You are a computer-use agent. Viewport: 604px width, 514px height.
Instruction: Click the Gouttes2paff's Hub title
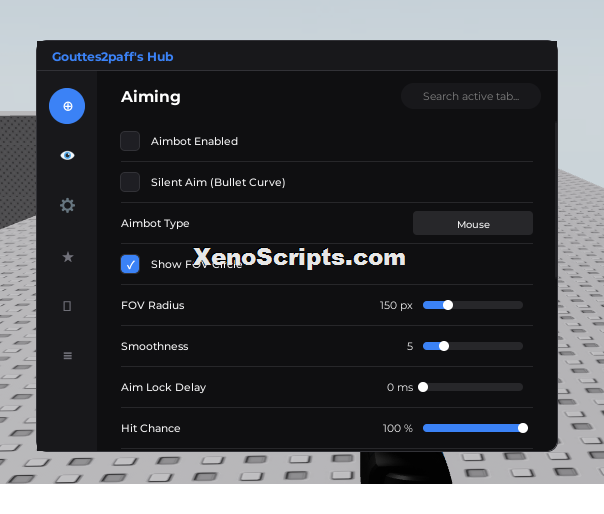(x=112, y=57)
